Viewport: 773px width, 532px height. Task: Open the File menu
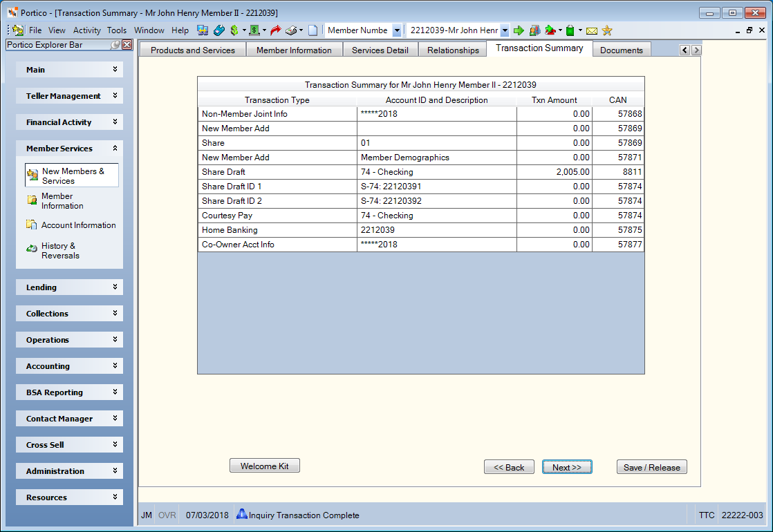[35, 30]
